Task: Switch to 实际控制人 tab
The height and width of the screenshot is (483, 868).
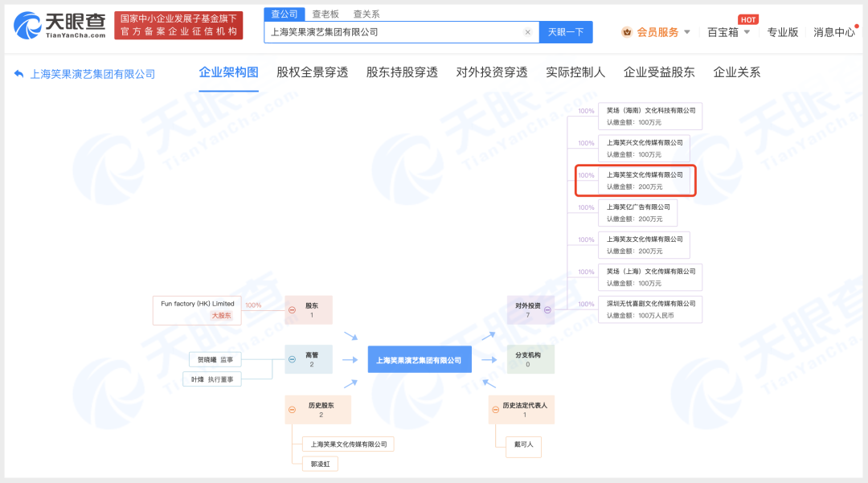Action: click(575, 72)
